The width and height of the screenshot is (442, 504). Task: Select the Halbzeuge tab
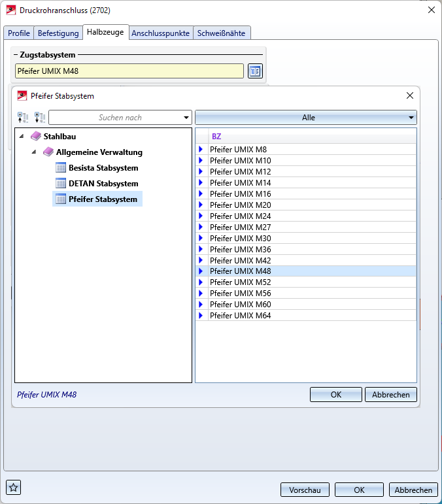click(105, 32)
